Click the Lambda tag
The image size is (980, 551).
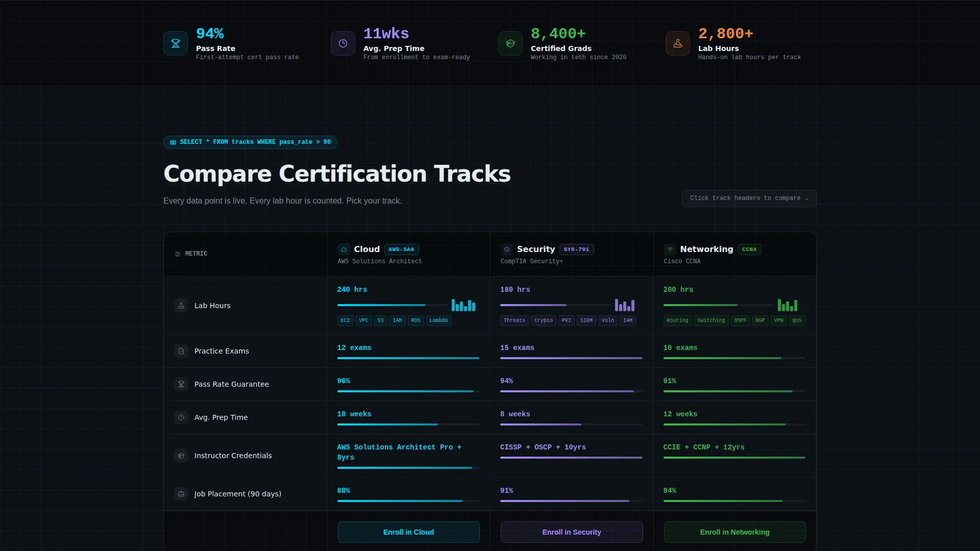coord(438,320)
